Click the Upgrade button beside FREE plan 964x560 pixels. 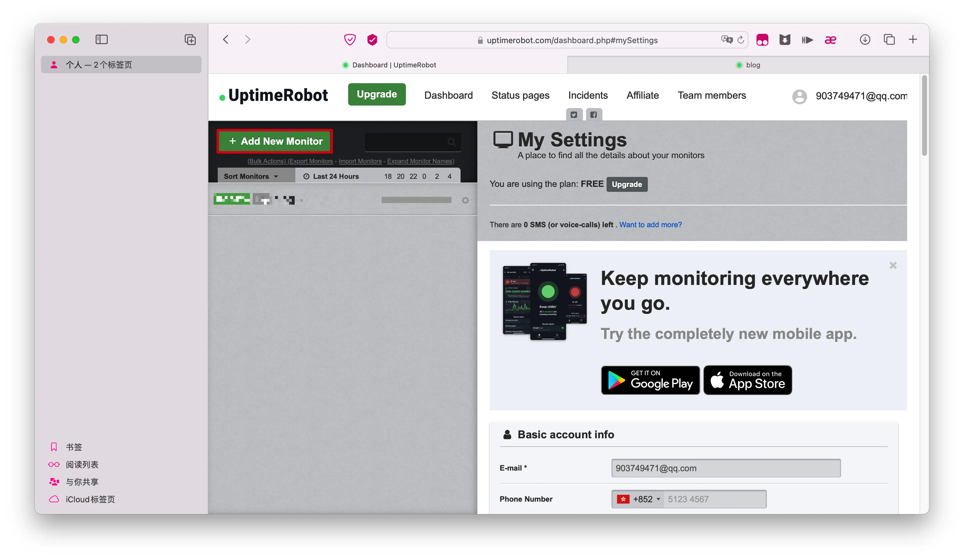coord(627,184)
